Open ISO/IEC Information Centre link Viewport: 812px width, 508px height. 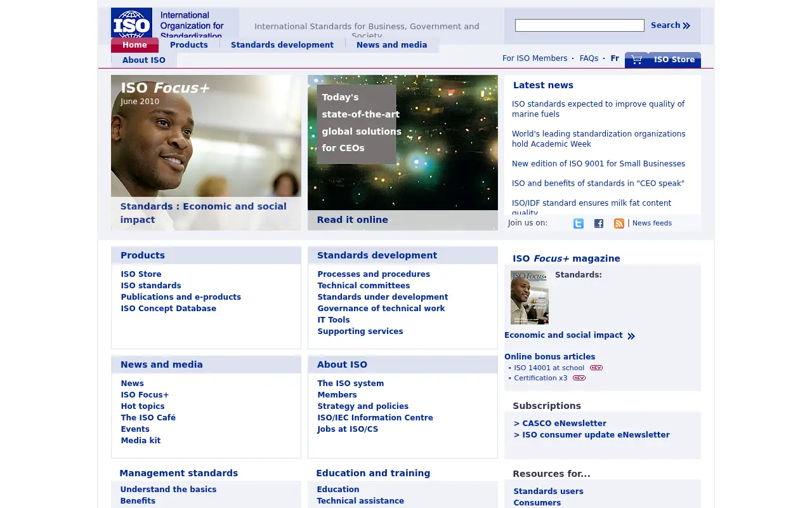click(376, 418)
